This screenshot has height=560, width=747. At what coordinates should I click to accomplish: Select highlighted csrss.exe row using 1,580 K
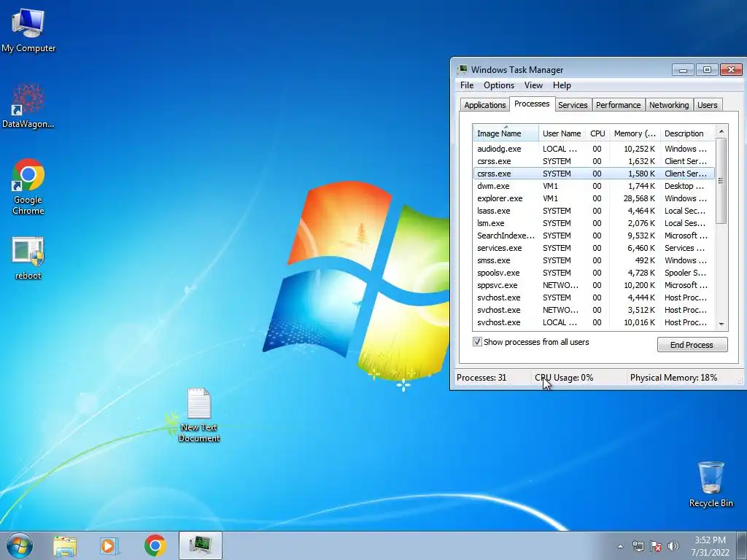point(594,174)
